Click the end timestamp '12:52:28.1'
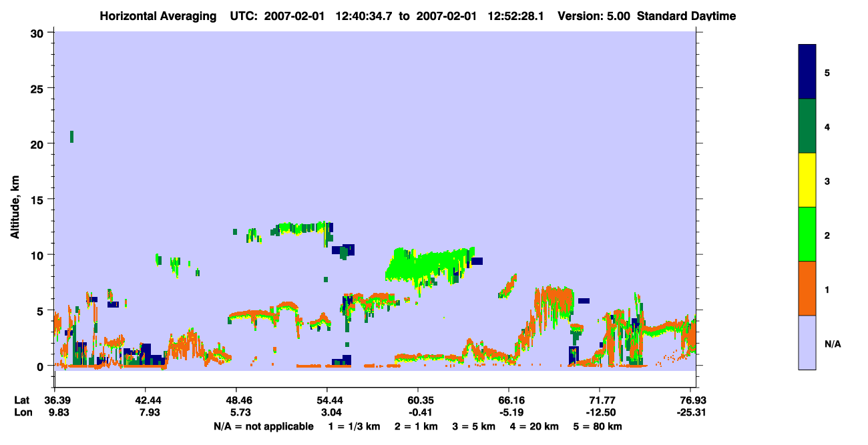This screenshot has height=445, width=868. (x=517, y=16)
